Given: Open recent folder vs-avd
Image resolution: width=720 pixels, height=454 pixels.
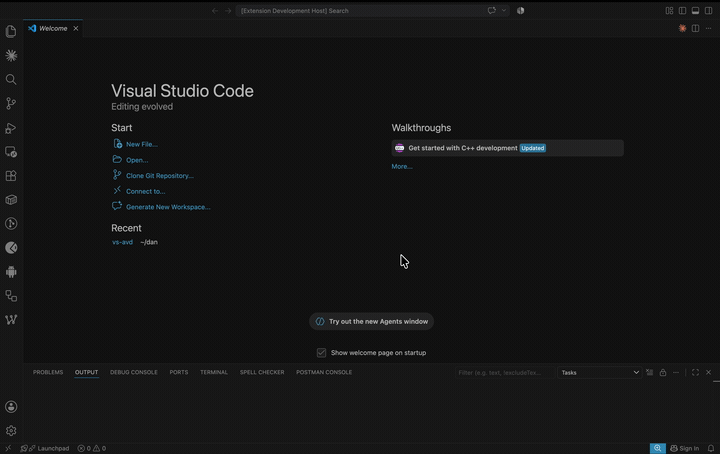Looking at the screenshot, I should click(x=122, y=242).
